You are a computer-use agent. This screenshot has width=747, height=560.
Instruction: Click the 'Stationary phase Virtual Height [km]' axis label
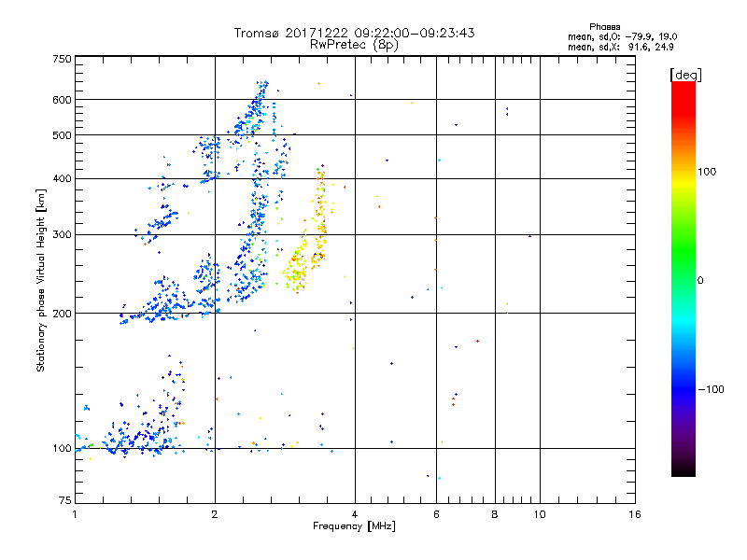[40, 280]
